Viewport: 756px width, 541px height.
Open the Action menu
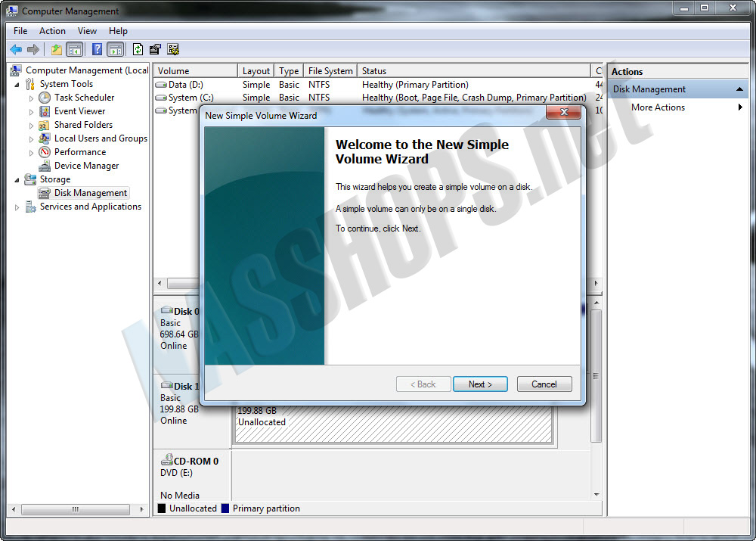[x=52, y=31]
